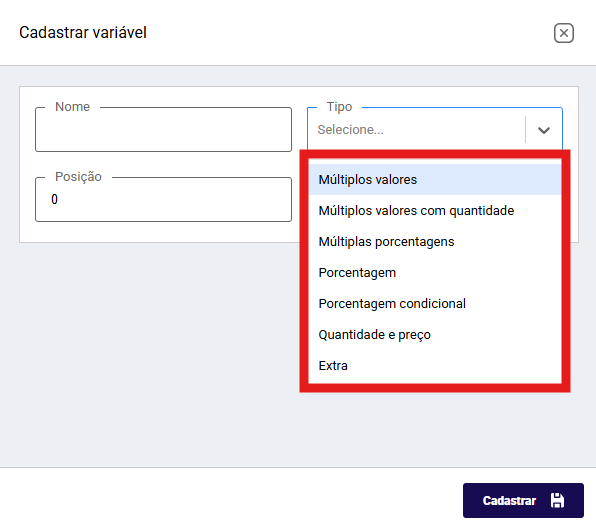Focus the Nome input field
Screen dimensions: 596x522
click(163, 130)
